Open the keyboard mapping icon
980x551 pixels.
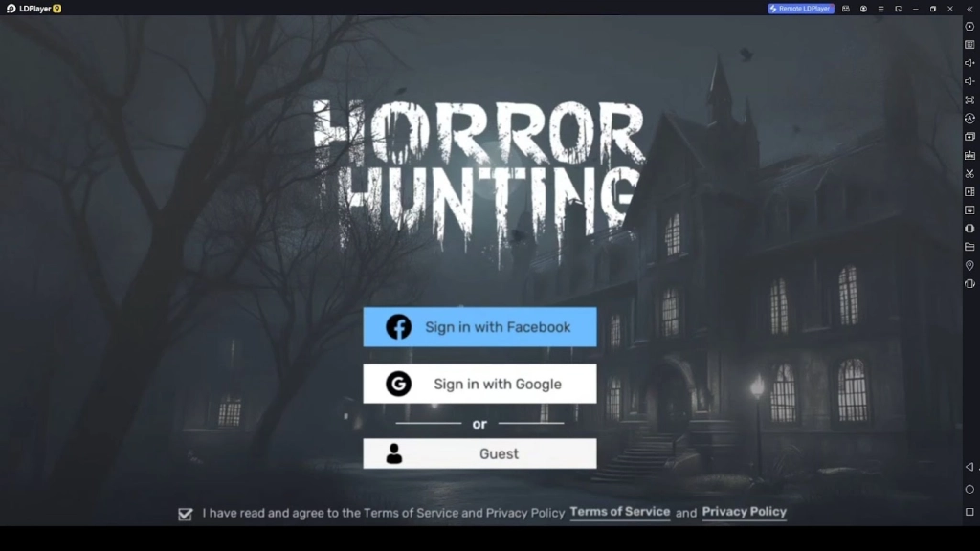click(969, 45)
